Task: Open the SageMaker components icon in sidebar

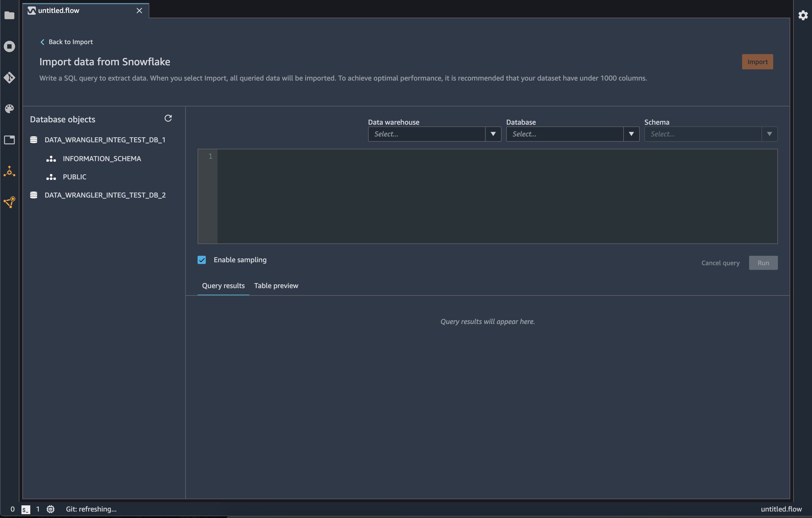Action: [9, 172]
